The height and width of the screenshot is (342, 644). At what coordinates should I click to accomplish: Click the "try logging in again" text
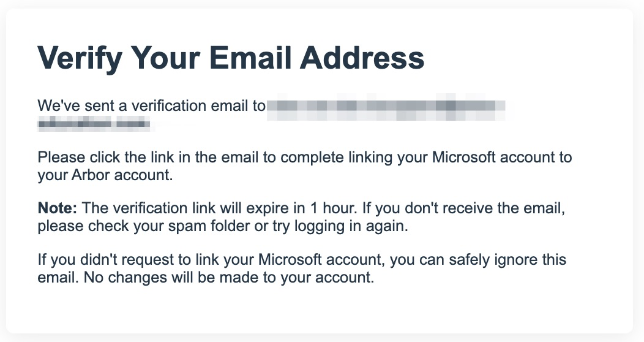pos(343,226)
